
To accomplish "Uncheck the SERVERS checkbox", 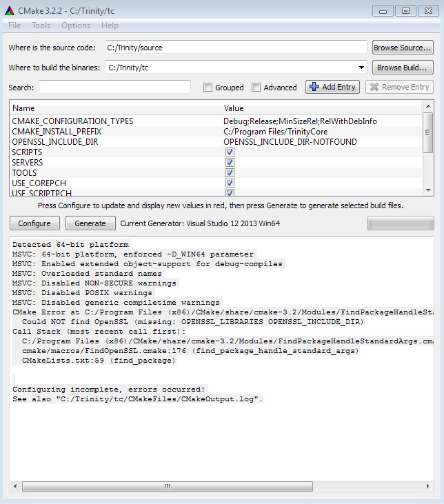I will click(x=230, y=162).
